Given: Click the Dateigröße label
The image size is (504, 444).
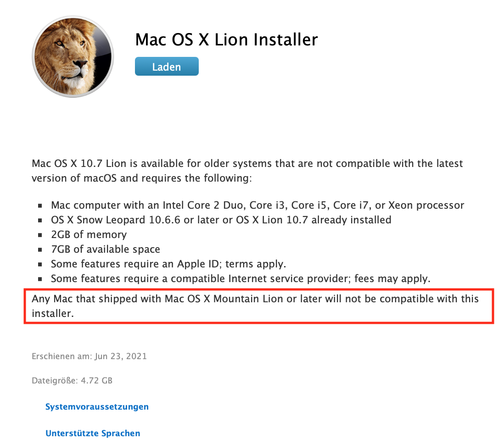Looking at the screenshot, I should click(55, 381).
